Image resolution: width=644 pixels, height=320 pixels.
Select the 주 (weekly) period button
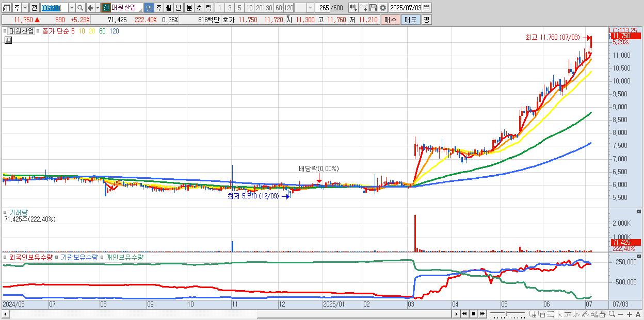click(158, 8)
